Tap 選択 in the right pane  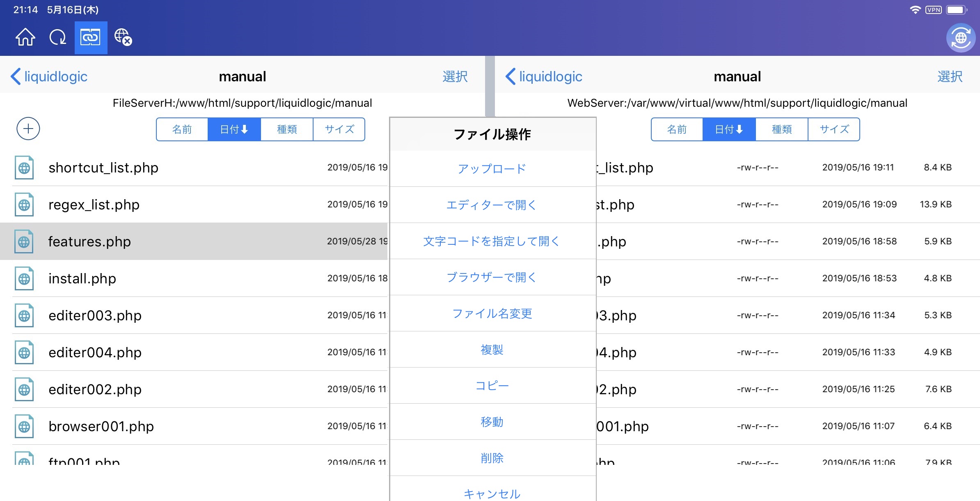coord(950,76)
